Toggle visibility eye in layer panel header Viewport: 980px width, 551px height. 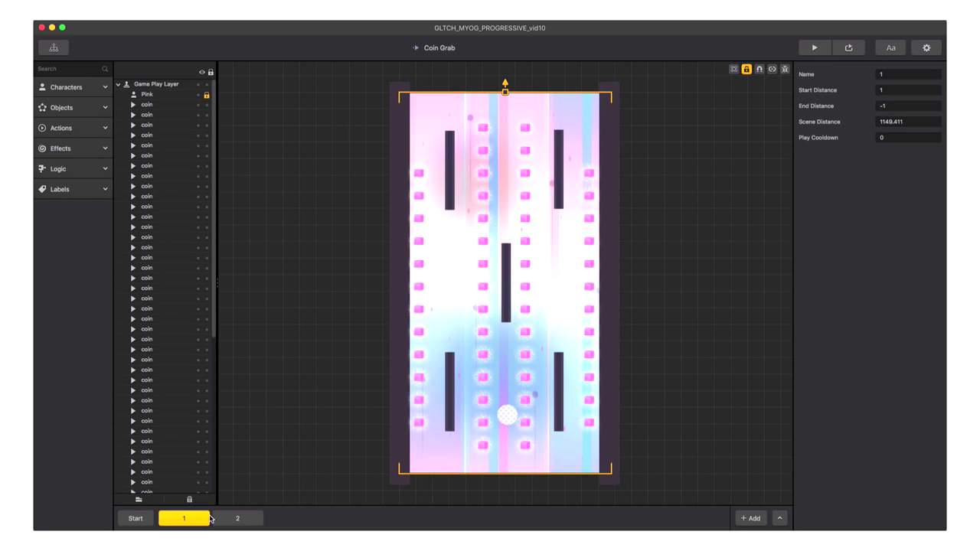coord(202,73)
